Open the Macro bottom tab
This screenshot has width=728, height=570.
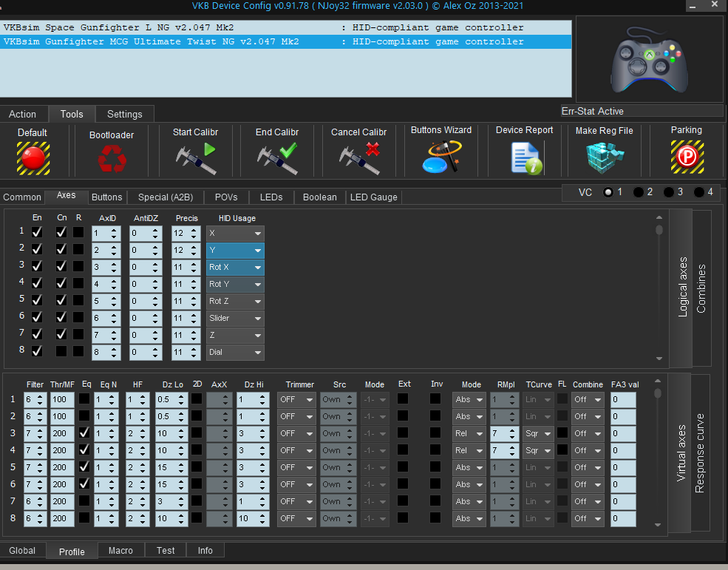tap(120, 551)
